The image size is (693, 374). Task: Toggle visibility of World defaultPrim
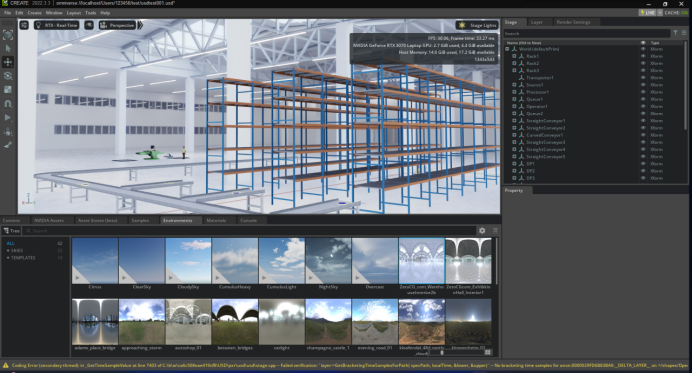[x=643, y=49]
